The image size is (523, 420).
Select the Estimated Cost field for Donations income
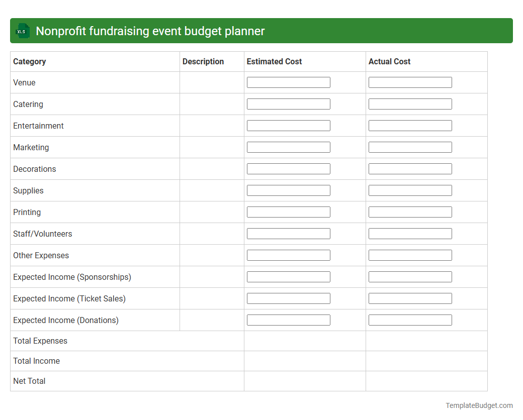288,320
